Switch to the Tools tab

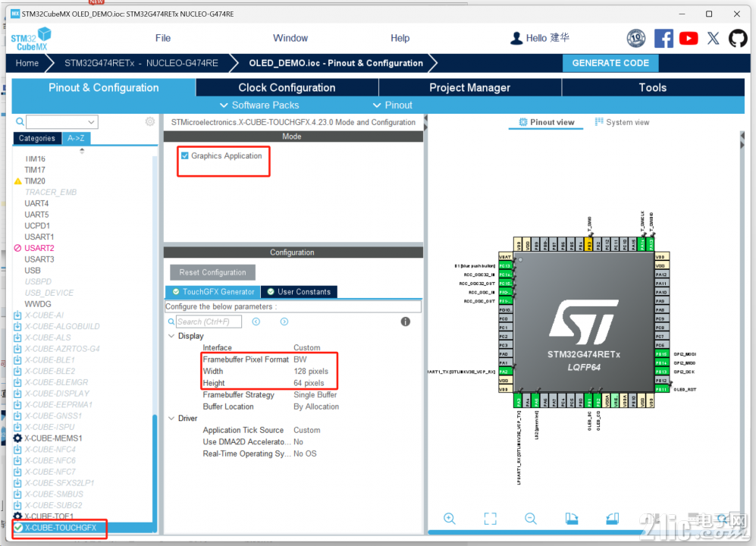pyautogui.click(x=653, y=88)
